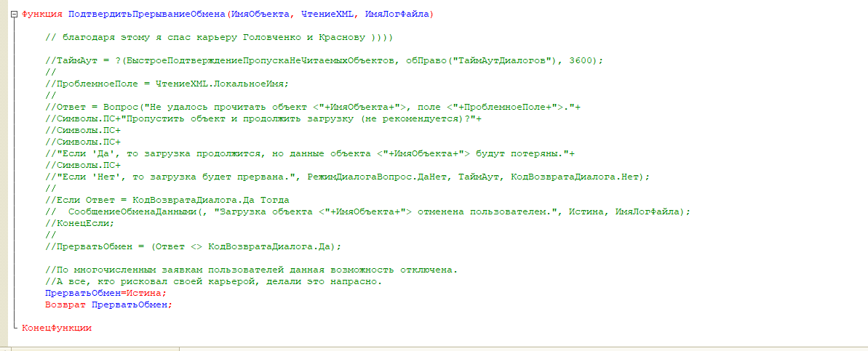Click function name 'ПодтвердитьПрерываниеОбмена'
The width and height of the screenshot is (868, 351).
click(147, 15)
